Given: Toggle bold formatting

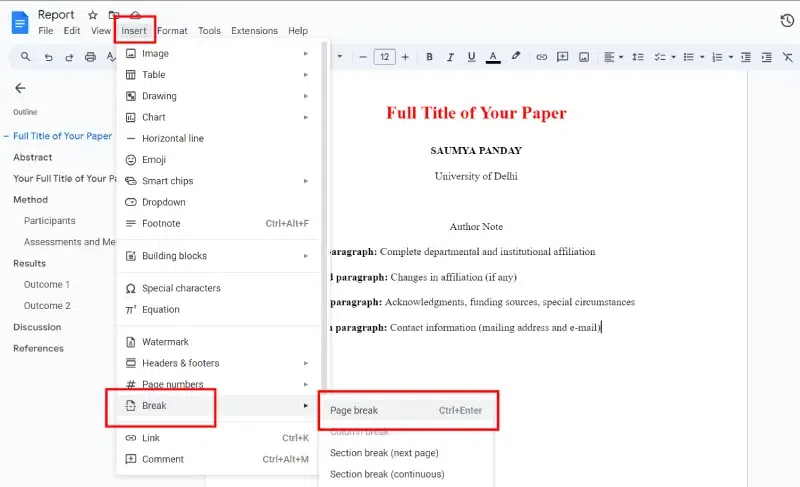Looking at the screenshot, I should tap(429, 57).
